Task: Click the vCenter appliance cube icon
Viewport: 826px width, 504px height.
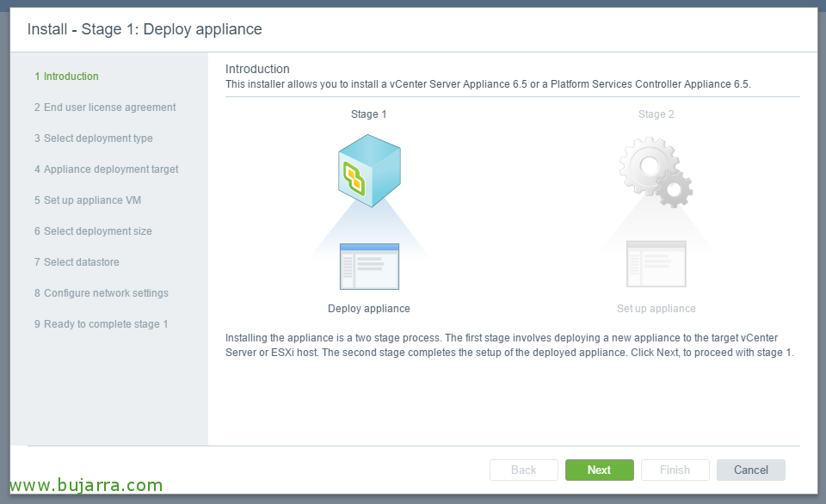Action: 369,170
